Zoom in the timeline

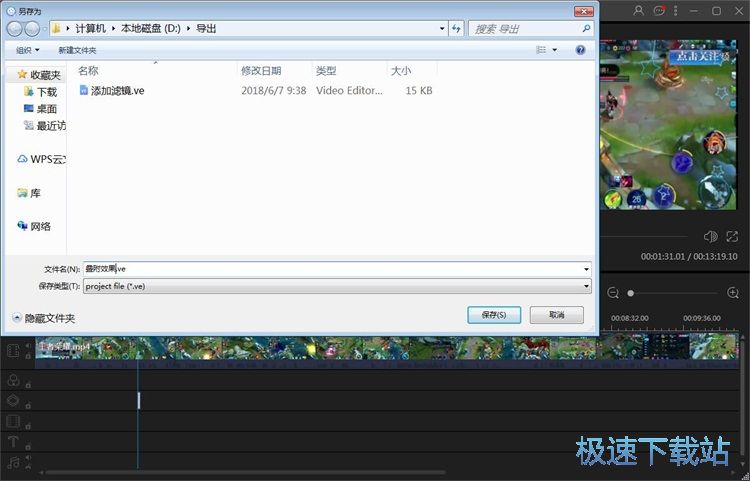coord(732,293)
